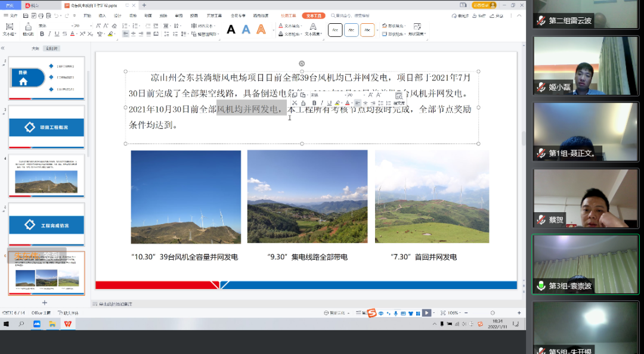The image size is (644, 354).
Task: Activate the Format Painter tool
Action: (28, 30)
